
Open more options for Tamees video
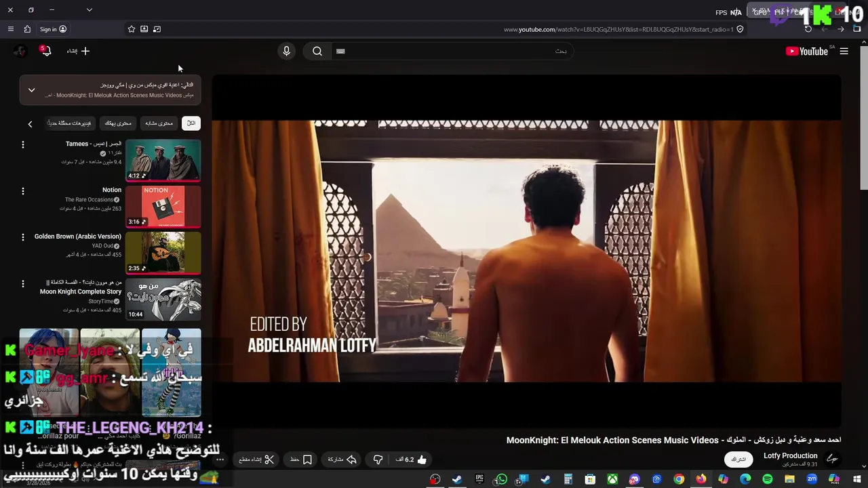[x=22, y=144]
